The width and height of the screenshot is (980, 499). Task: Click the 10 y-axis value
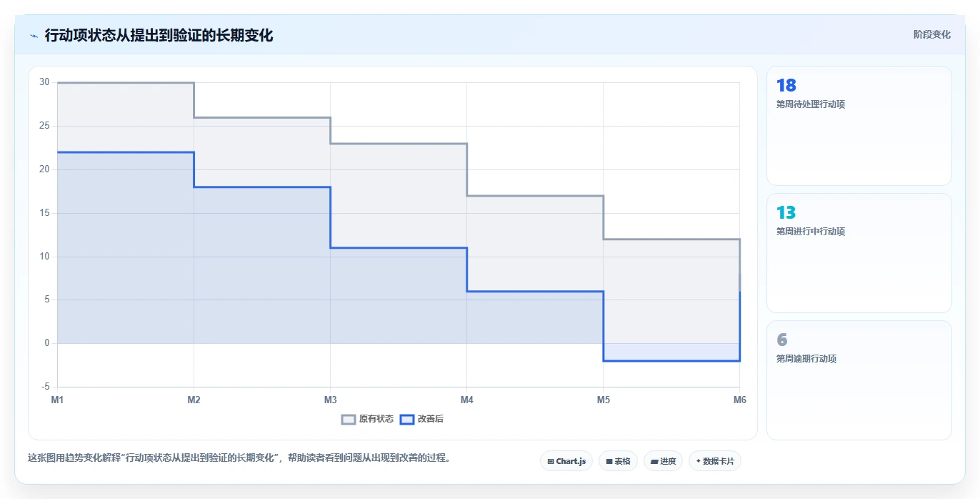[44, 257]
